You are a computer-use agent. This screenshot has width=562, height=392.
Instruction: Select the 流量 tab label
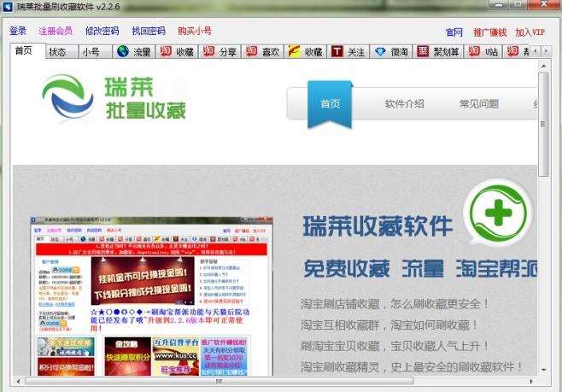pyautogui.click(x=142, y=52)
